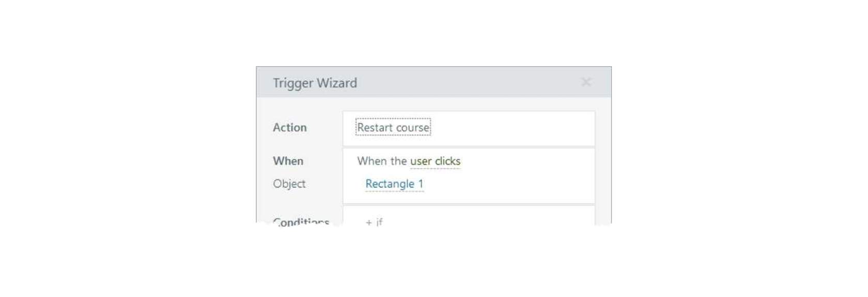Click the word 'Rectangle' in the Object field

click(390, 184)
